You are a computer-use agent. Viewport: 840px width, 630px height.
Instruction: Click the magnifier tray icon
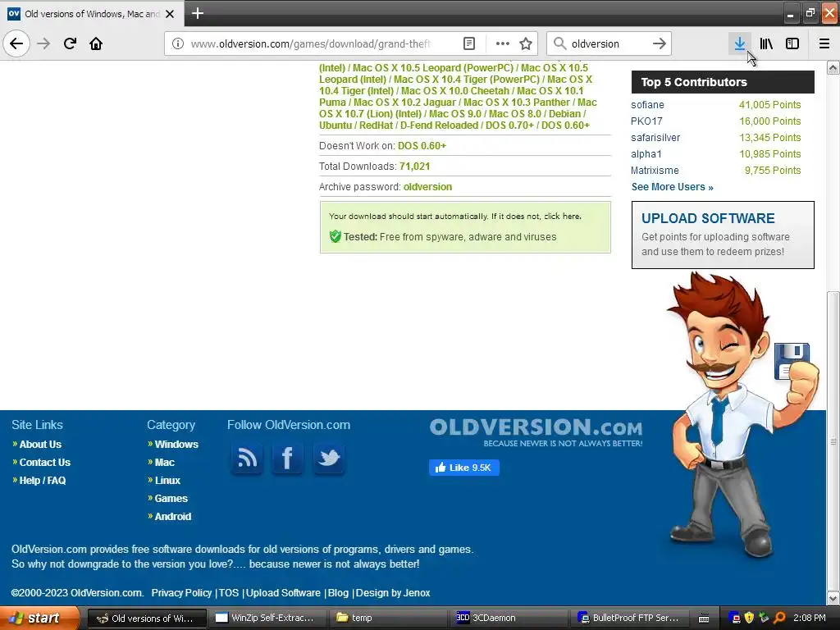click(x=779, y=619)
